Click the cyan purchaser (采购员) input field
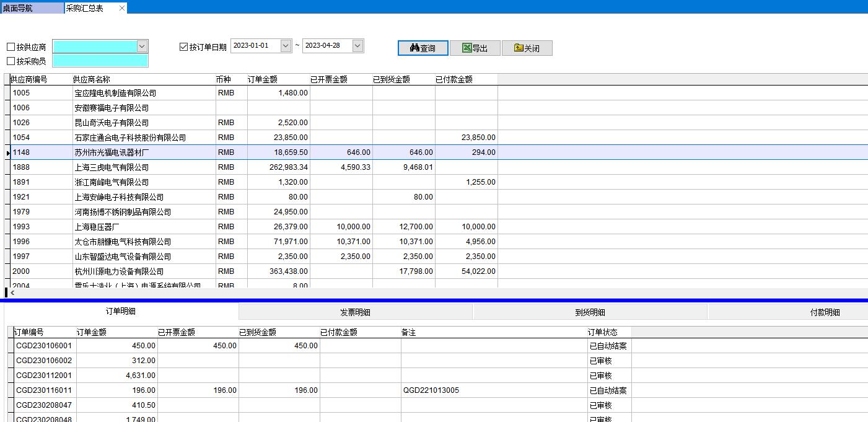 (x=100, y=61)
